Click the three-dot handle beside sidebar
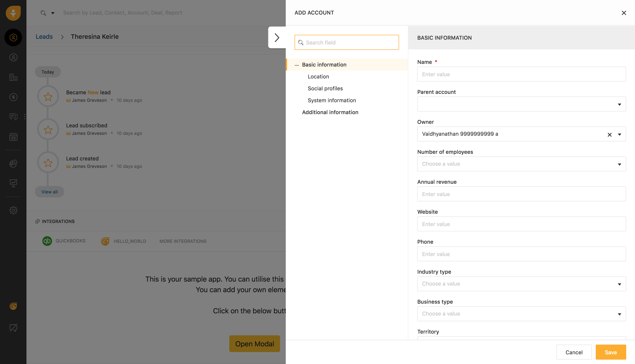Viewport: 635px width, 364px height. [24, 117]
